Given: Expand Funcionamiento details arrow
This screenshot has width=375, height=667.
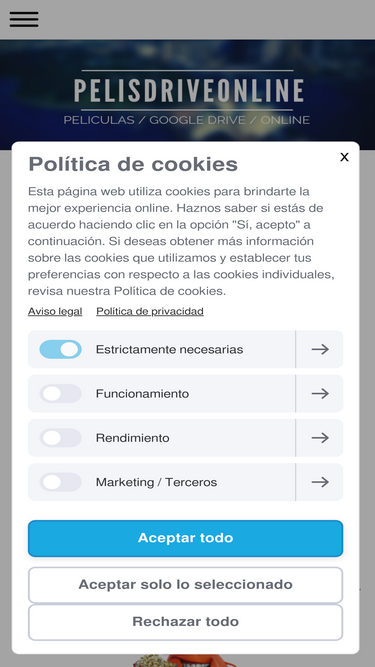Looking at the screenshot, I should (320, 393).
